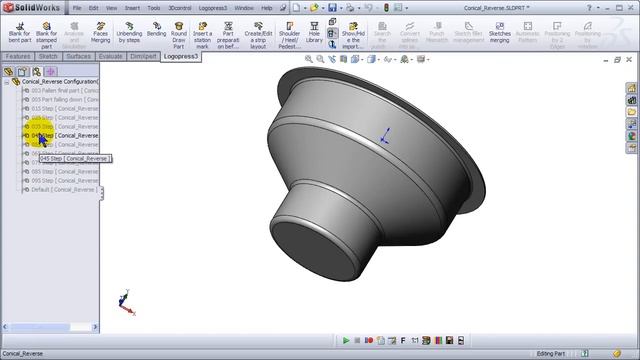Viewport: 640px width, 360px height.
Task: Open the dropdown next to Open icon
Action: coord(323,8)
